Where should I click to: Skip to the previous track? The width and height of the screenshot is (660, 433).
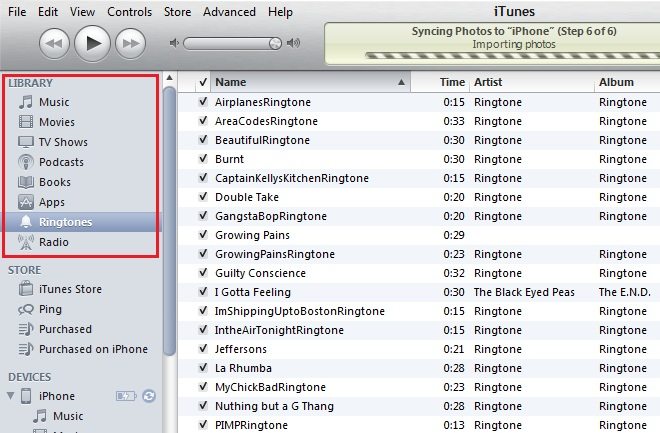tap(54, 43)
